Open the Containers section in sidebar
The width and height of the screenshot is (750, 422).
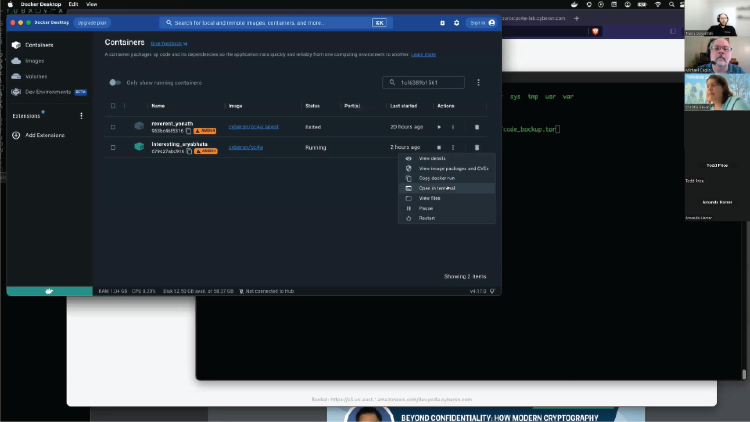tap(39, 45)
